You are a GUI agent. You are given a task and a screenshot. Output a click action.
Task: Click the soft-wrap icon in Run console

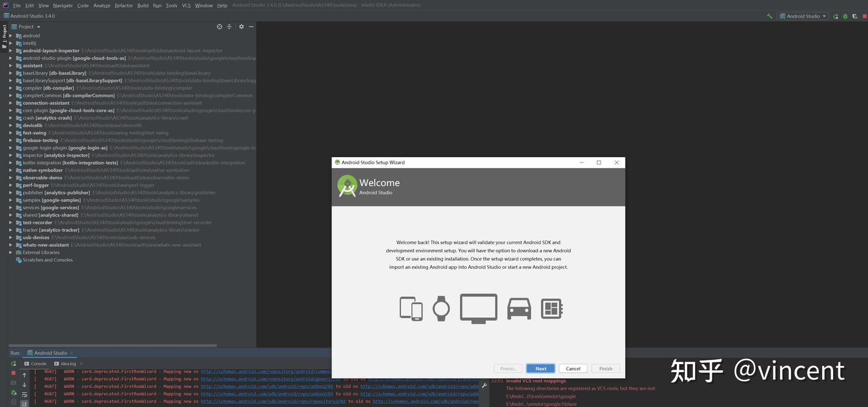coord(25,395)
